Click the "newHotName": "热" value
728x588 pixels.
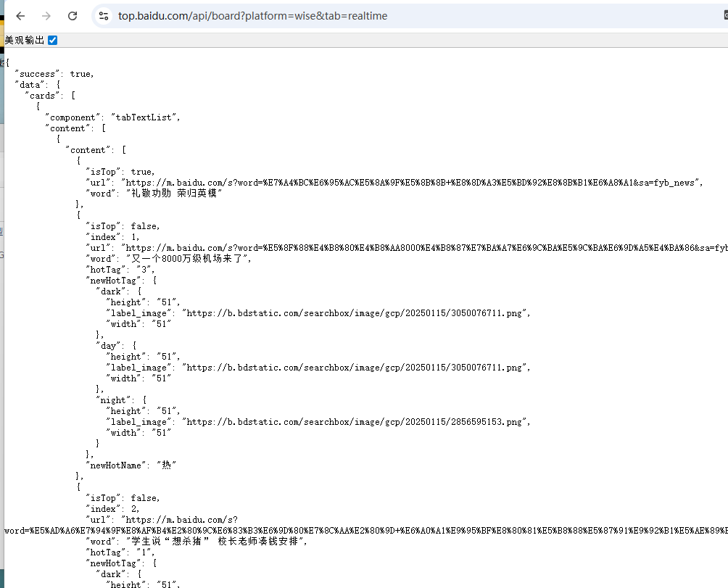click(165, 465)
